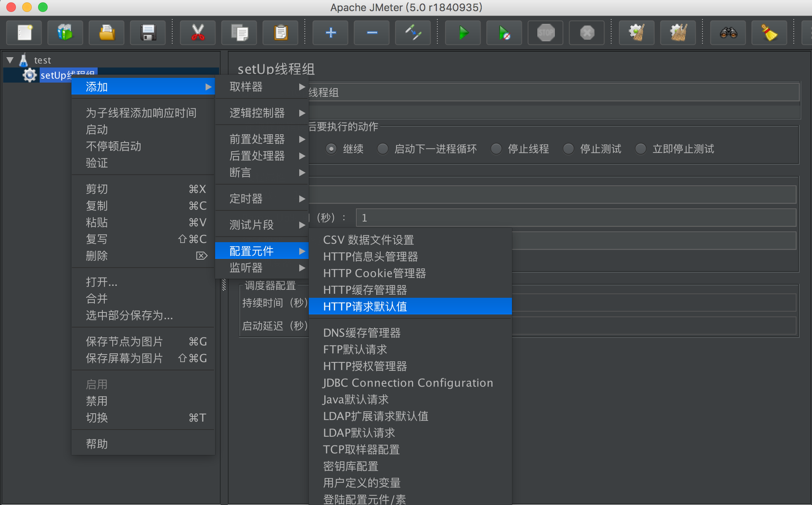The height and width of the screenshot is (505, 812).
Task: Select 启动下一进程循环 radio option
Action: [383, 149]
